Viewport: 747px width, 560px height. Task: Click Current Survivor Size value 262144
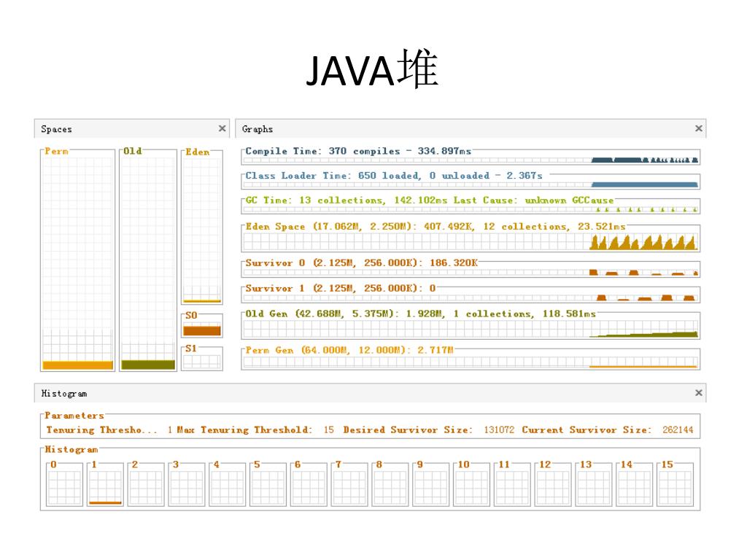[x=678, y=430]
